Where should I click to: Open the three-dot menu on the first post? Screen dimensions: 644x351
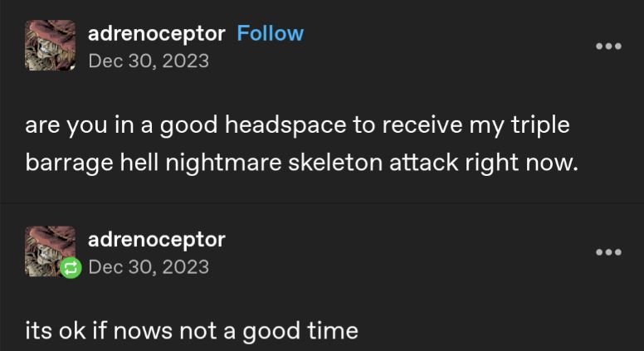(x=608, y=46)
